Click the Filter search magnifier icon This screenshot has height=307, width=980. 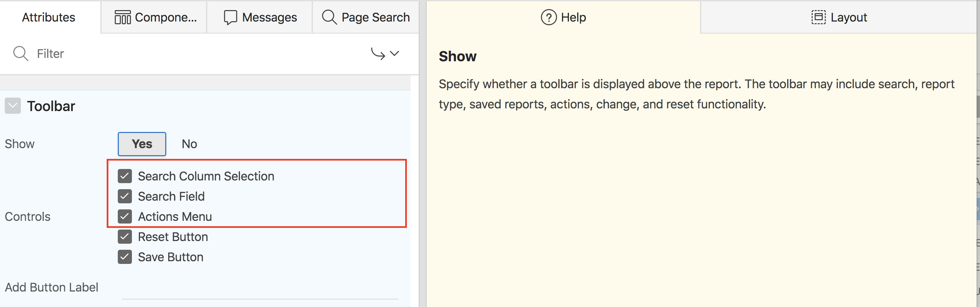21,54
